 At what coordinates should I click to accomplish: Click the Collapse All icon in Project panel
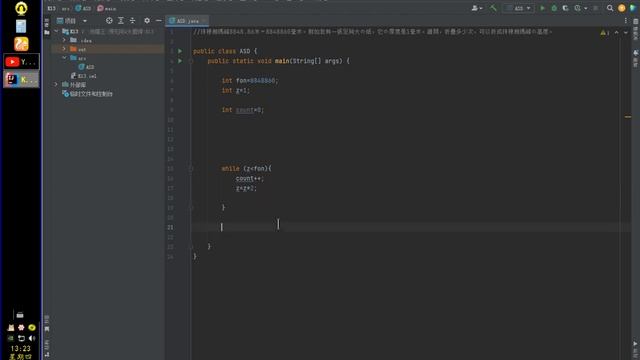point(132,20)
